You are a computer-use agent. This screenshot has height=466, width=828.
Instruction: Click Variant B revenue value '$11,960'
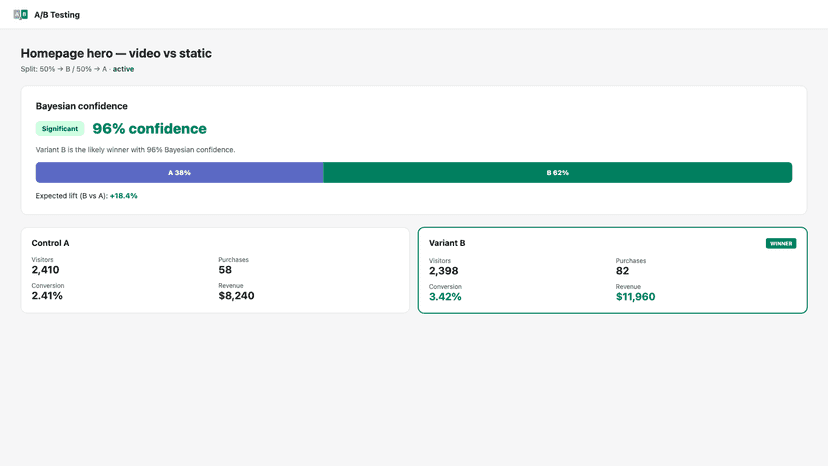tap(635, 297)
